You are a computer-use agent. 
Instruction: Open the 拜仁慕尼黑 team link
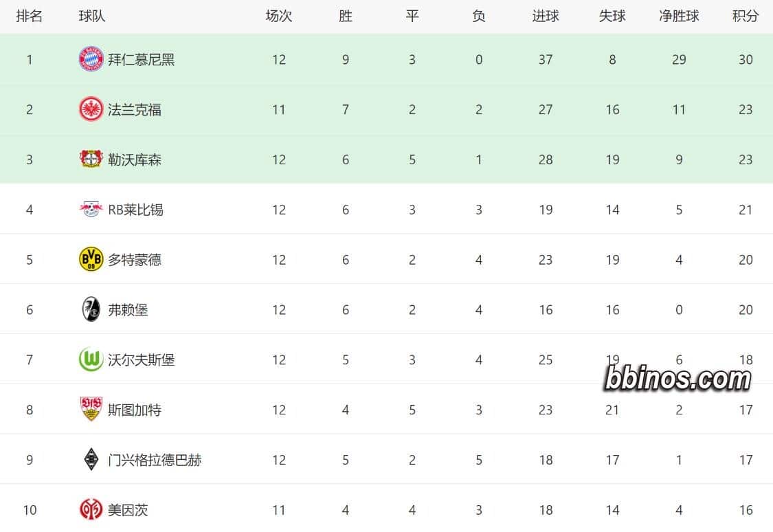[142, 60]
